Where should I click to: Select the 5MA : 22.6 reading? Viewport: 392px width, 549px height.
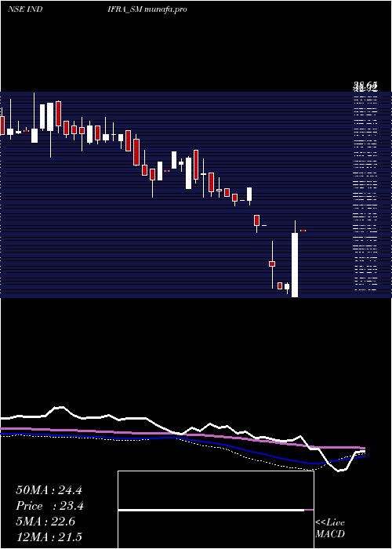click(45, 522)
